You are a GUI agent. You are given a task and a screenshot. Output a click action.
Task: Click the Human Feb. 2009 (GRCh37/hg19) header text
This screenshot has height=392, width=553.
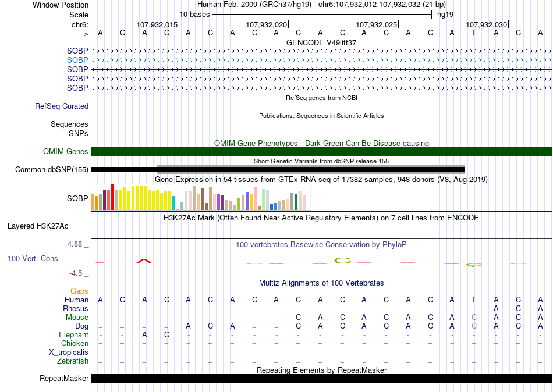coord(254,5)
